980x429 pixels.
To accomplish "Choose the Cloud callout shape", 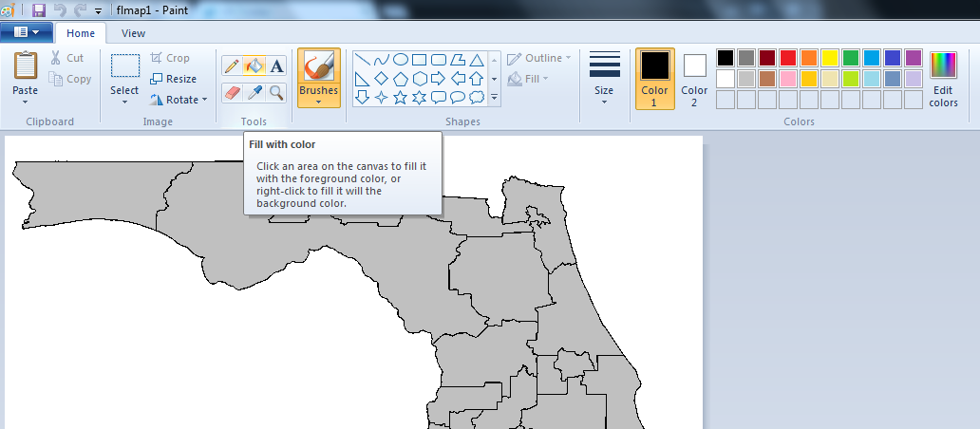I will (x=477, y=98).
